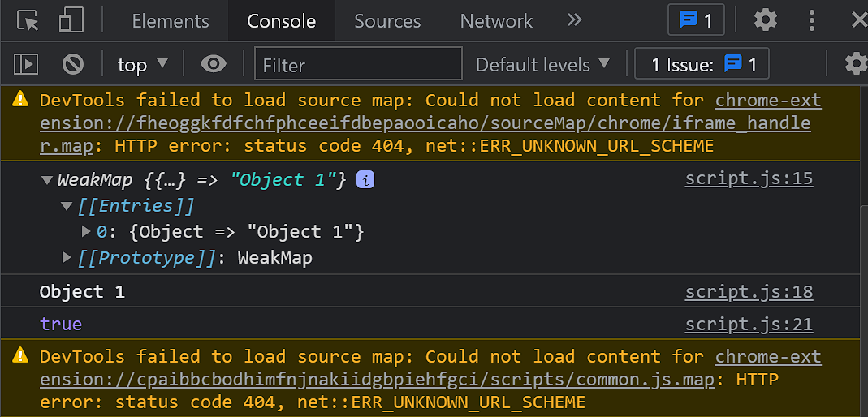Image resolution: width=868 pixels, height=417 pixels.
Task: Clear the console with the clear icon
Action: pyautogui.click(x=74, y=64)
